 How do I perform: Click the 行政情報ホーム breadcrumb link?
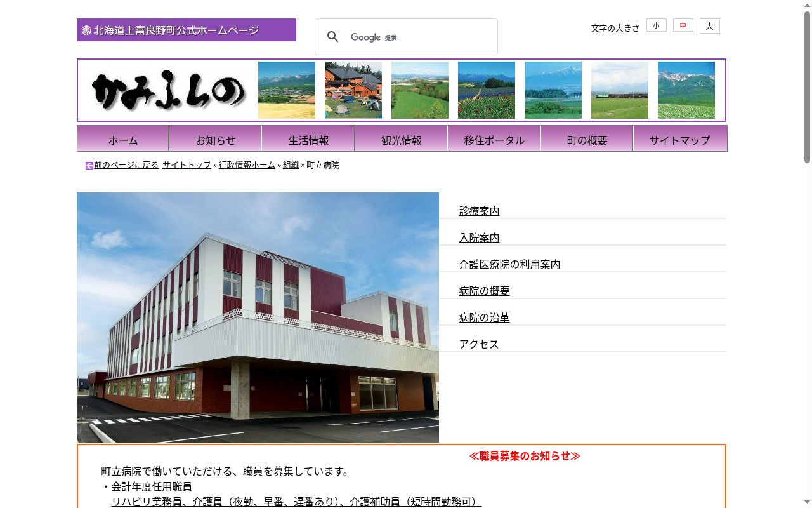247,165
